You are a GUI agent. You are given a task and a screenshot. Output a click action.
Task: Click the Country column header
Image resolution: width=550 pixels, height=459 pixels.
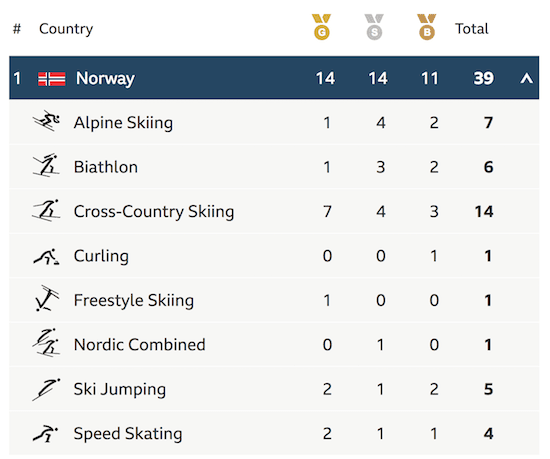pyautogui.click(x=66, y=29)
